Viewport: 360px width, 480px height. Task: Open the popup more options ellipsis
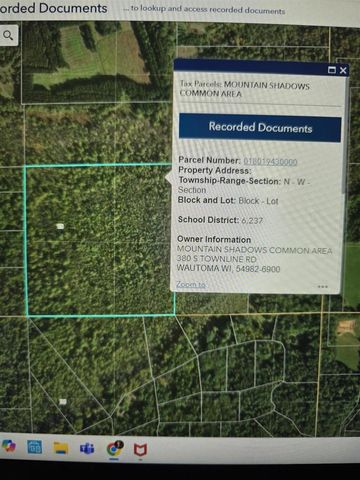coord(323,286)
